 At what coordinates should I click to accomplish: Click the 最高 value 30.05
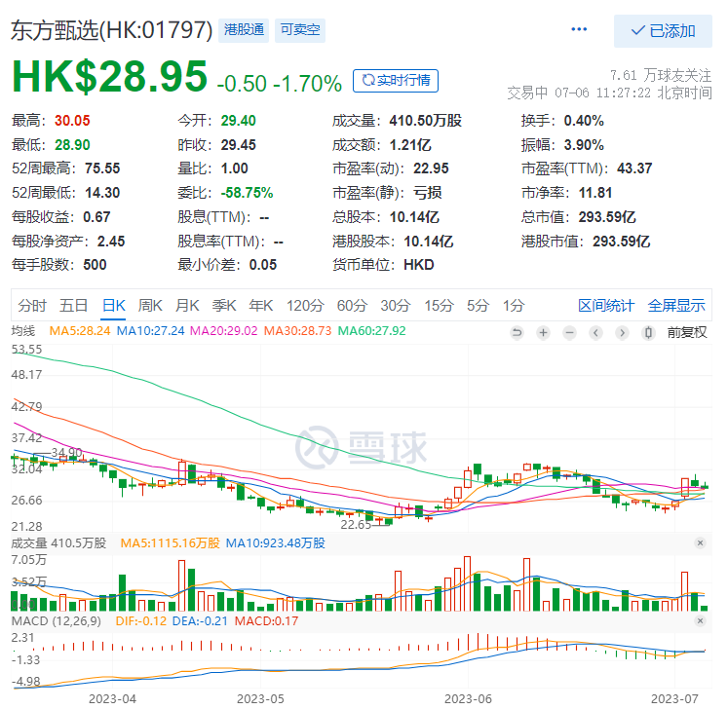click(x=72, y=121)
